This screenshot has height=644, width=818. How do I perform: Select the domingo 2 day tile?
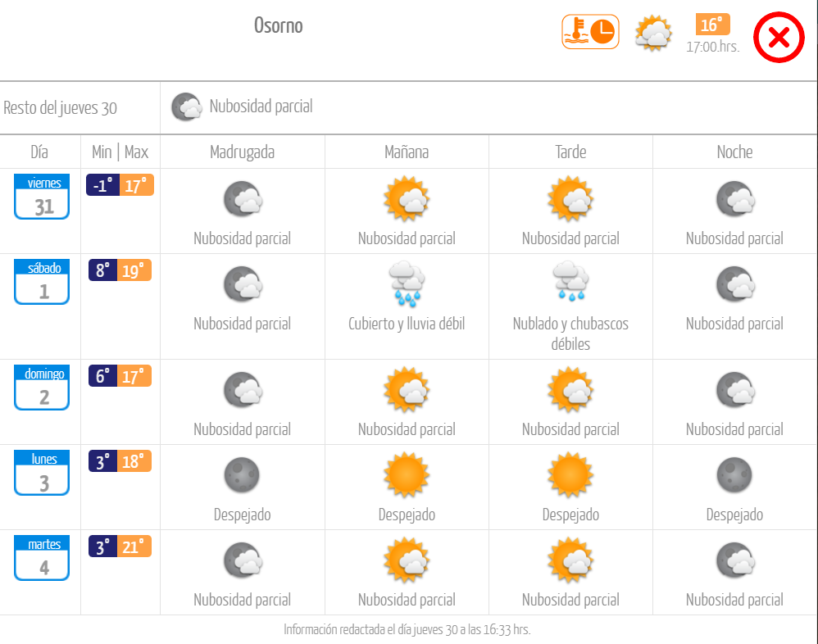point(43,387)
